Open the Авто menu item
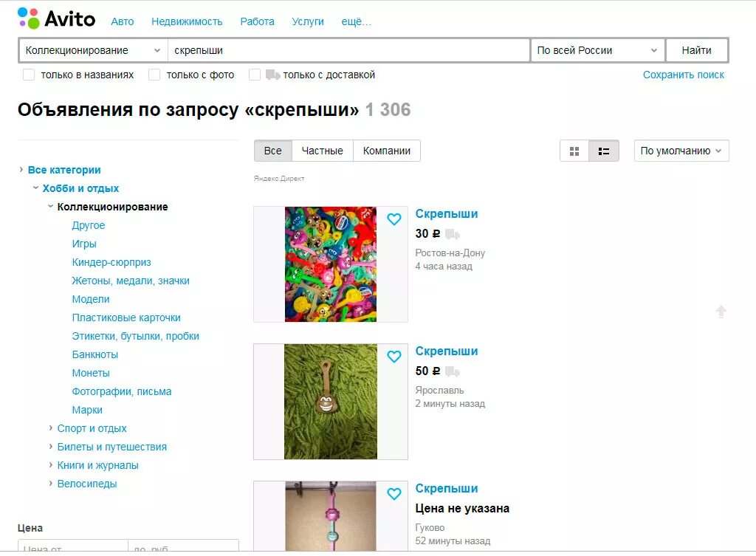This screenshot has height=556, width=756. 123,21
